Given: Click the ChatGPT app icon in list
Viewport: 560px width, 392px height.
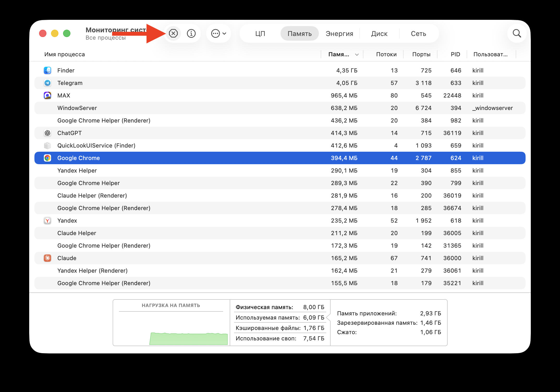Looking at the screenshot, I should (x=47, y=133).
